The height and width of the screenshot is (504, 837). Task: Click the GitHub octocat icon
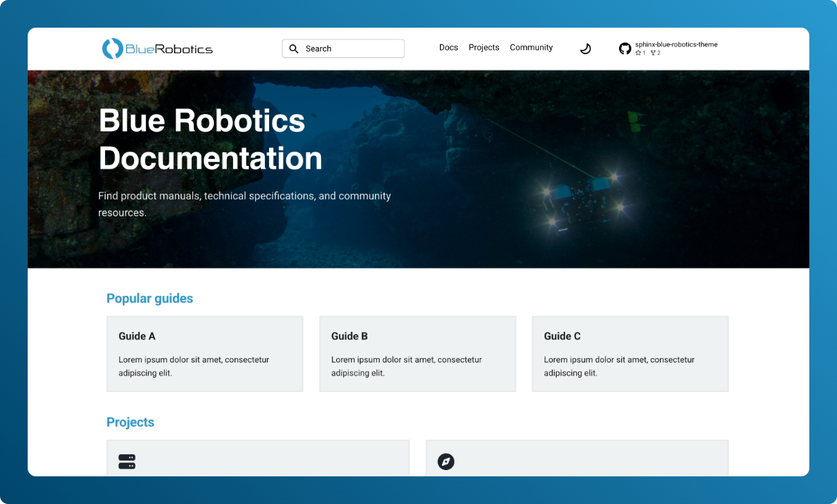625,48
